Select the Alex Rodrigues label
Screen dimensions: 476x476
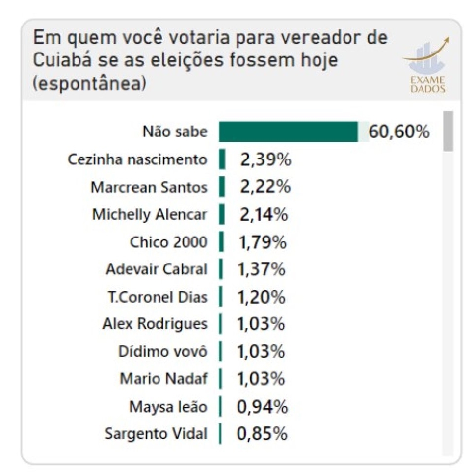pyautogui.click(x=155, y=324)
